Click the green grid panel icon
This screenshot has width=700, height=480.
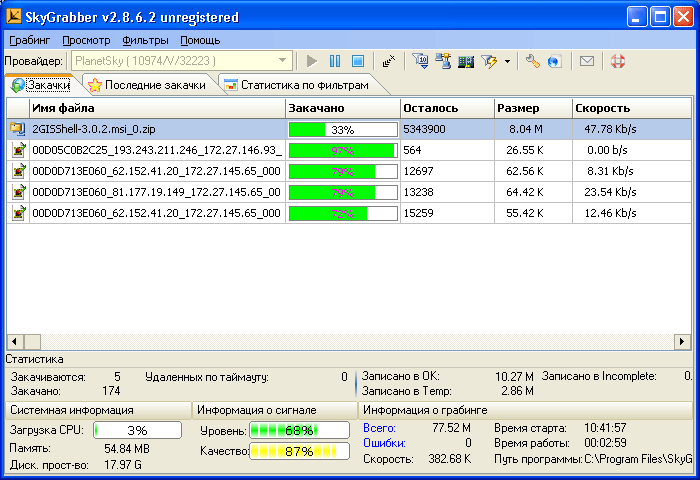[466, 62]
